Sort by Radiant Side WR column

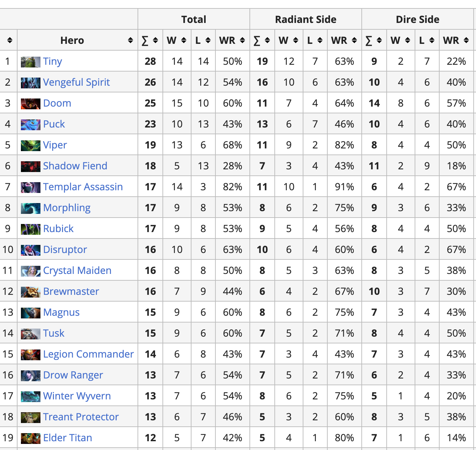354,40
